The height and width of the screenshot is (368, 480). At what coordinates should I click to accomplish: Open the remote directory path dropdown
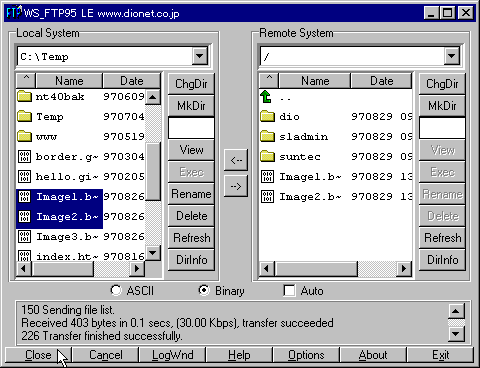pyautogui.click(x=452, y=56)
